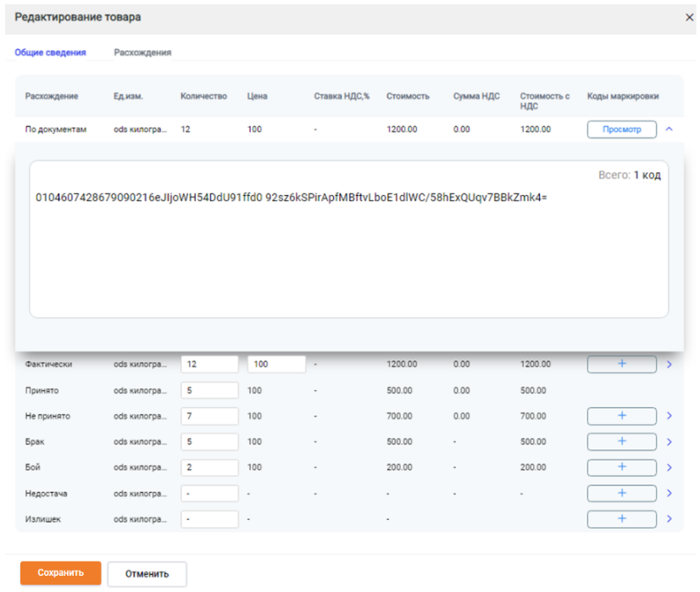Switch to the Расхождения tab
The height and width of the screenshot is (592, 700).
[x=142, y=53]
